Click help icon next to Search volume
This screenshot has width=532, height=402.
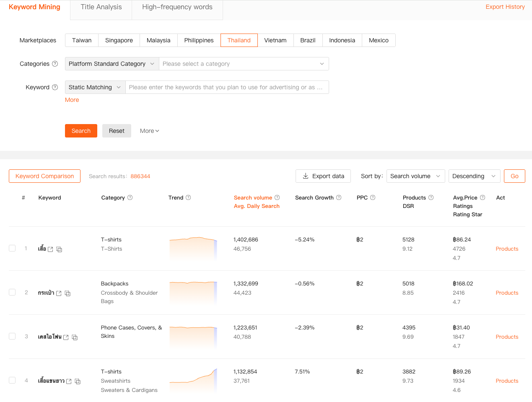coord(277,197)
